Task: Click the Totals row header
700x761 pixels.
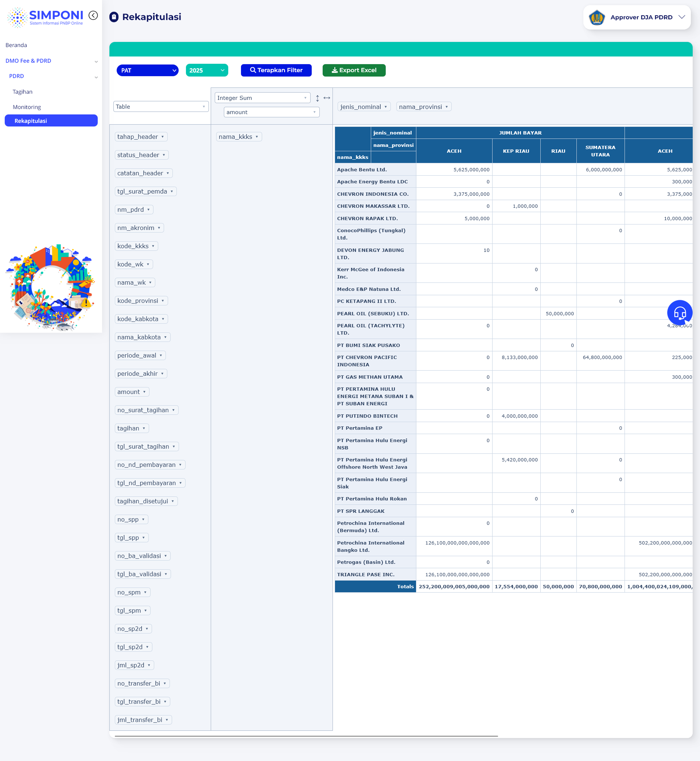Action: click(x=376, y=586)
